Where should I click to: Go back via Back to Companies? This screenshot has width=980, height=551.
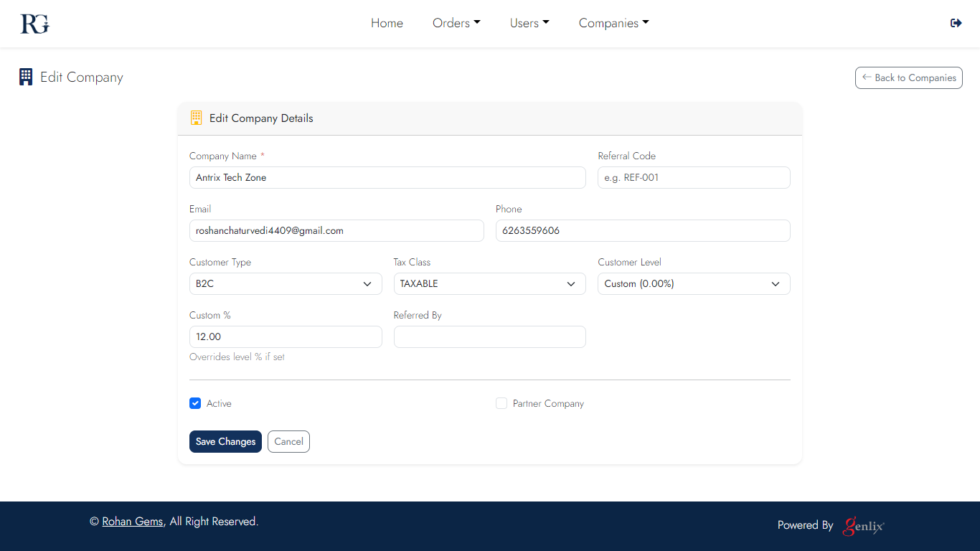click(x=908, y=77)
